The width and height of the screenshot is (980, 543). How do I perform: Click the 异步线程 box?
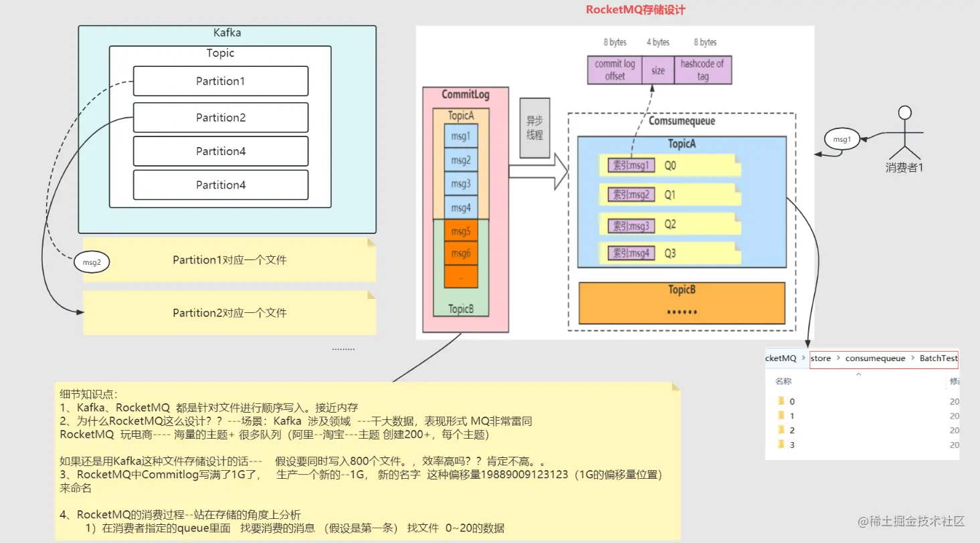tap(534, 128)
